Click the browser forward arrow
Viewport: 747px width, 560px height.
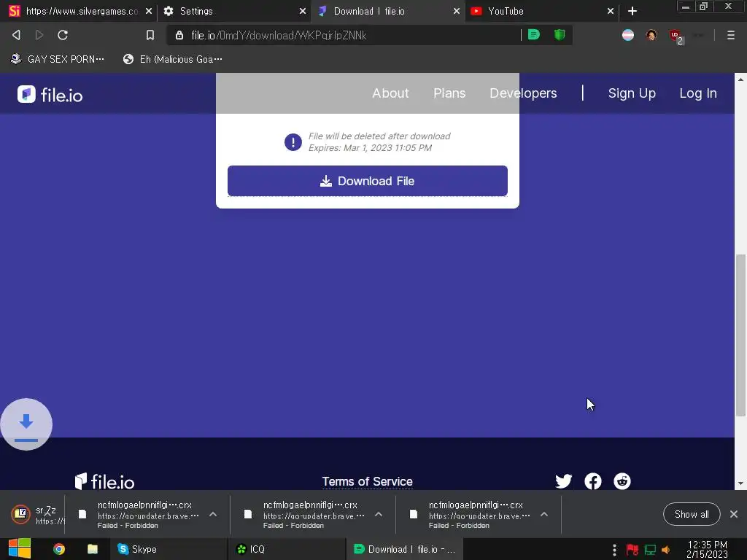click(39, 35)
